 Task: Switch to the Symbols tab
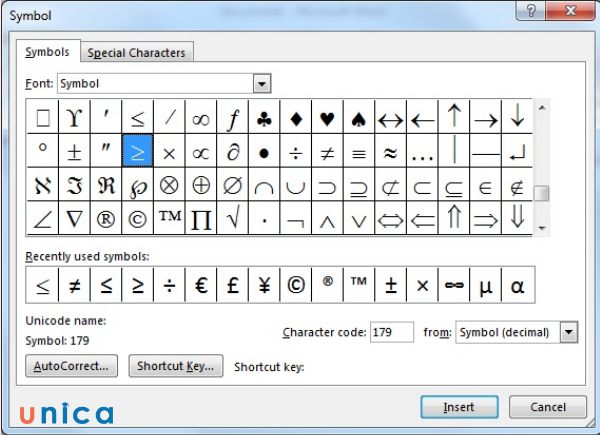tap(47, 52)
